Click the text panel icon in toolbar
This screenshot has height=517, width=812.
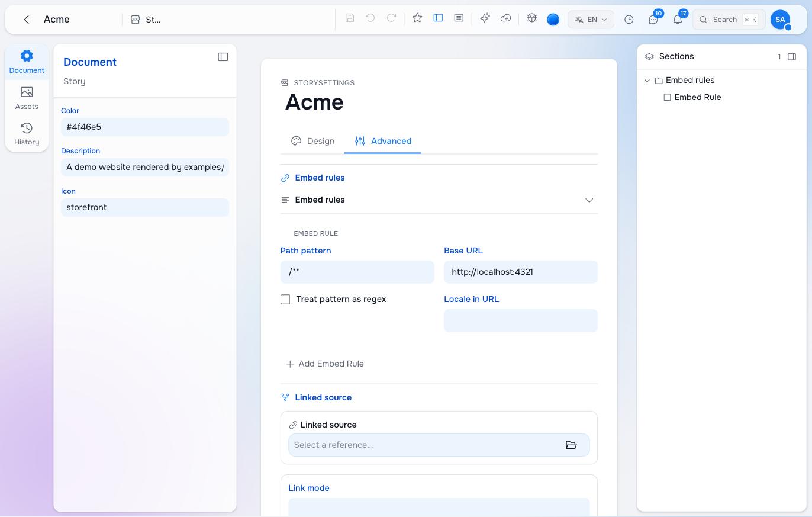459,18
